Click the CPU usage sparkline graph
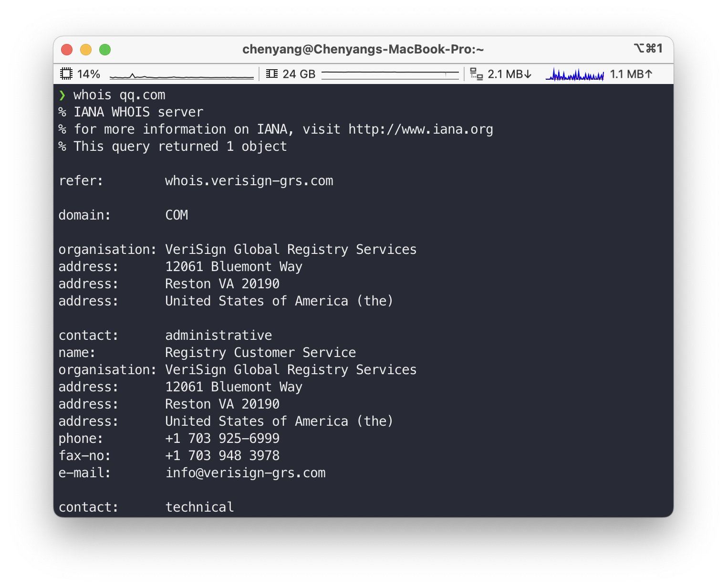727x588 pixels. tap(181, 75)
